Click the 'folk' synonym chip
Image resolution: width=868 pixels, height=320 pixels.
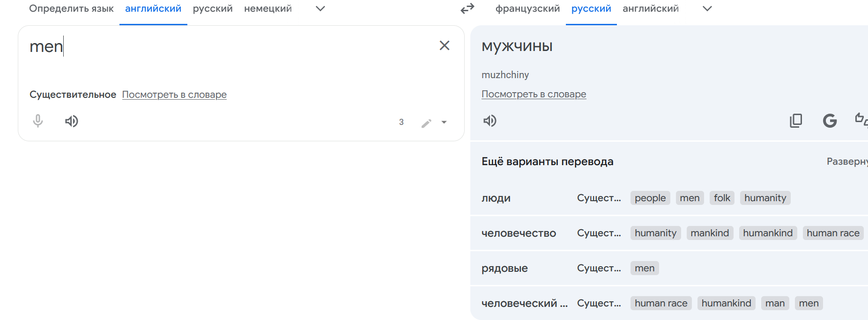coord(722,198)
